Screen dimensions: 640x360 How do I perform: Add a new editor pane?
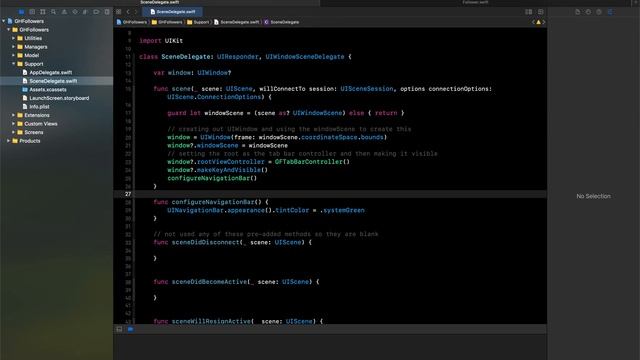pos(540,12)
